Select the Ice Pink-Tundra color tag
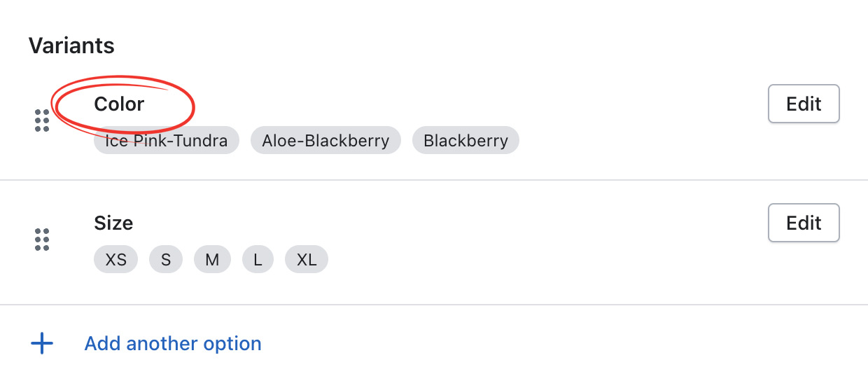Image resolution: width=868 pixels, height=381 pixels. pos(167,141)
